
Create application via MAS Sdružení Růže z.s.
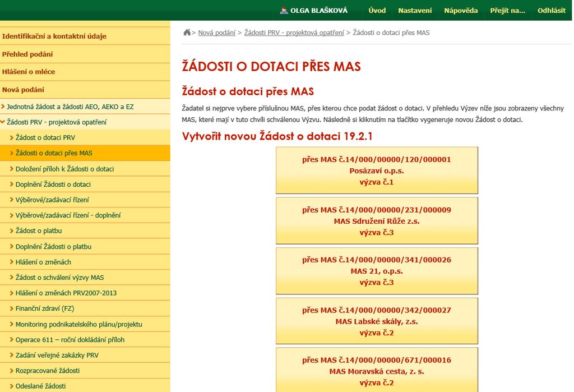[377, 221]
